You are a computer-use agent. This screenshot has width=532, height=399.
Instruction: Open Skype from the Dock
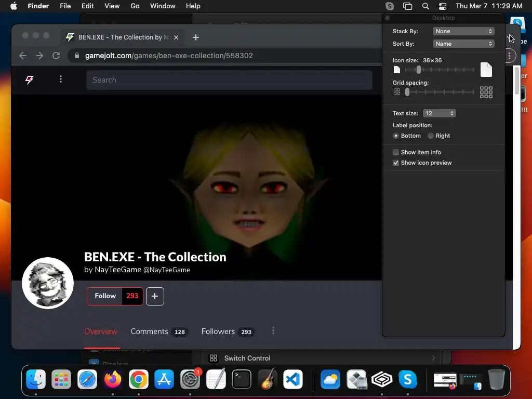[407, 379]
